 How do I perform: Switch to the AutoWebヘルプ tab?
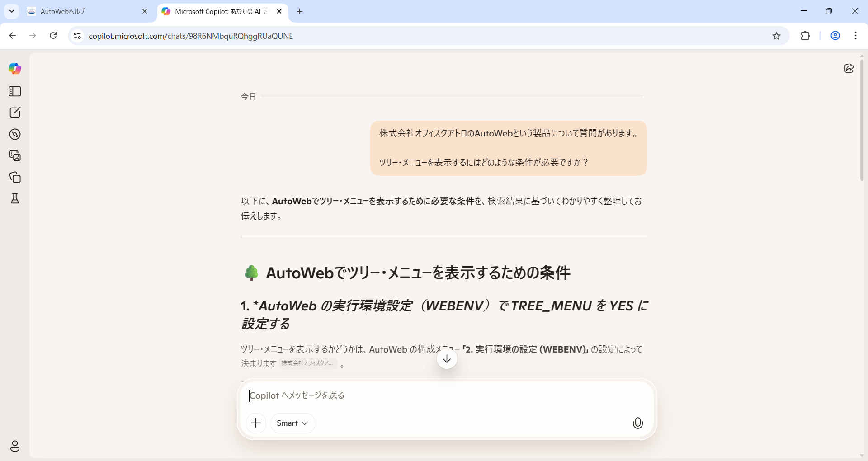[x=86, y=12]
